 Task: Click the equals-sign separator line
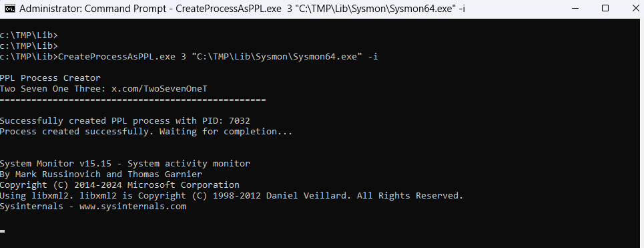133,100
